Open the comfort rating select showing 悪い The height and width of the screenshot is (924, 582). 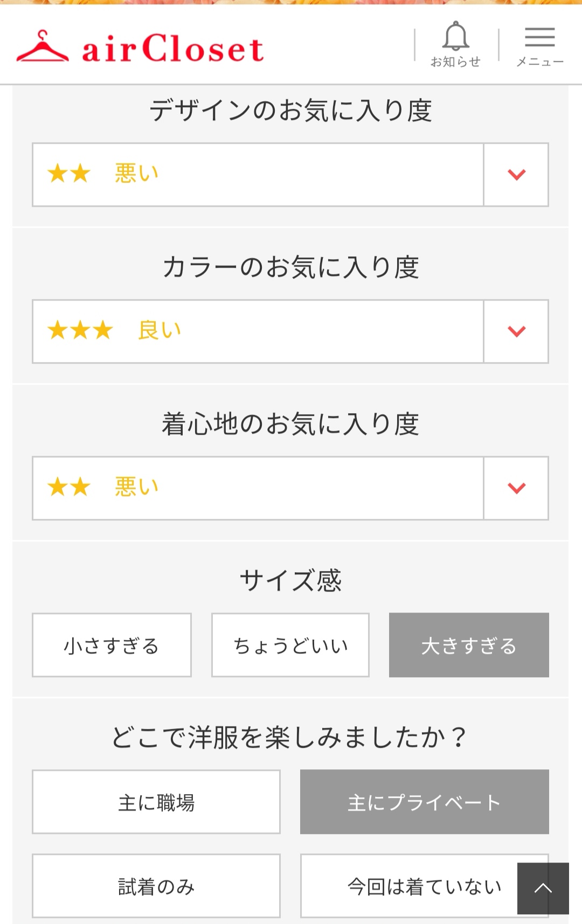(258, 488)
